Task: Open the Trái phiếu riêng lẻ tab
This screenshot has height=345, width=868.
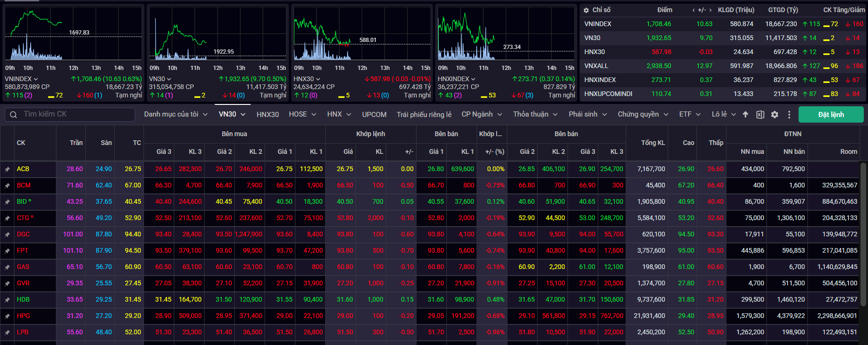Action: [x=424, y=115]
